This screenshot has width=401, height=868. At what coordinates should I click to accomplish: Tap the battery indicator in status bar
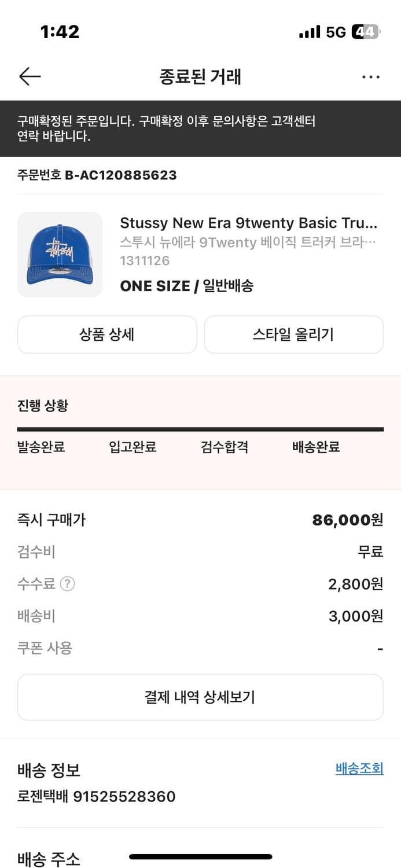pos(365,32)
